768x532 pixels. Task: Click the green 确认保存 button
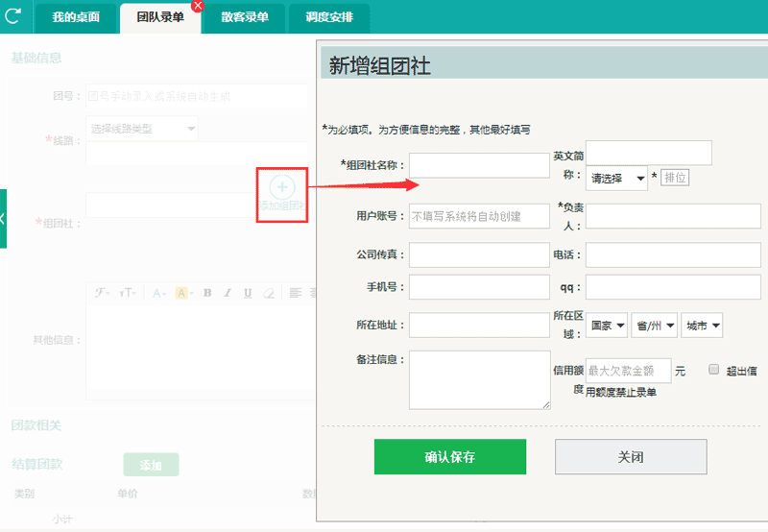coord(450,457)
